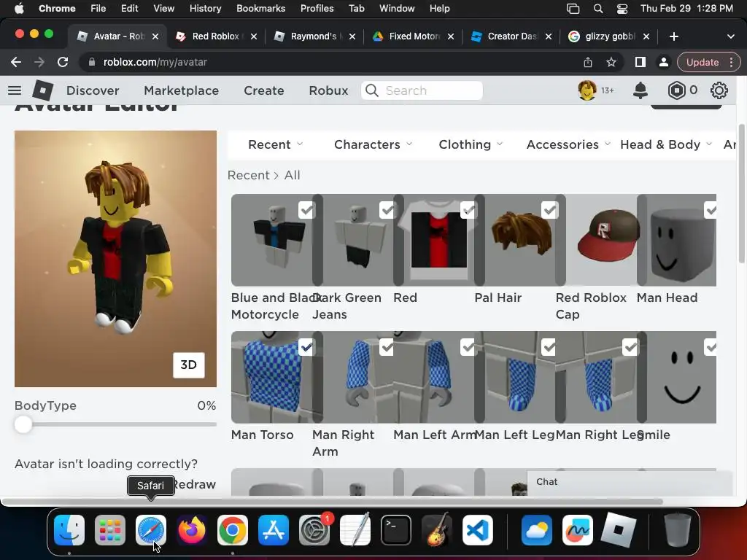Image resolution: width=747 pixels, height=560 pixels.
Task: Open a new Chrome tab
Action: point(673,36)
